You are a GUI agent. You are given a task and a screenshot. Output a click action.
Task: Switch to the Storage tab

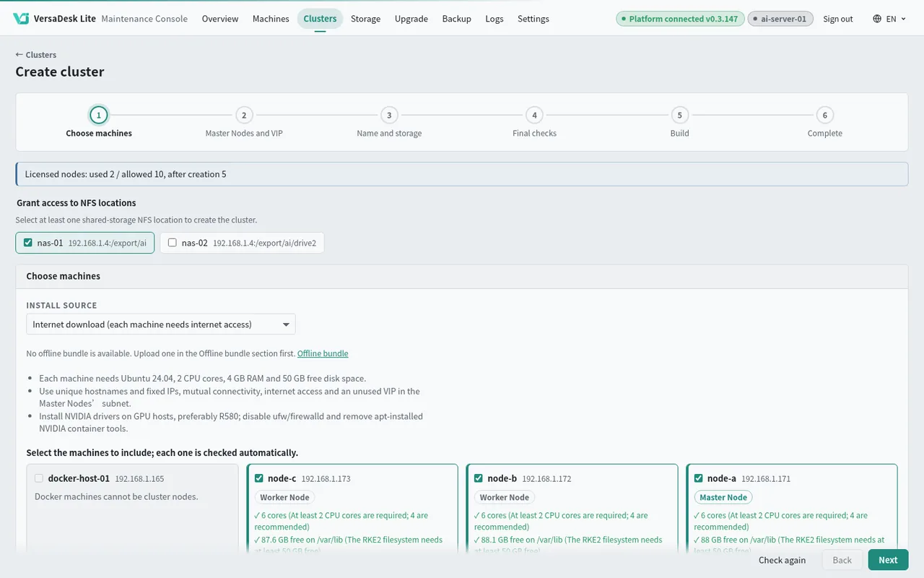coord(365,19)
